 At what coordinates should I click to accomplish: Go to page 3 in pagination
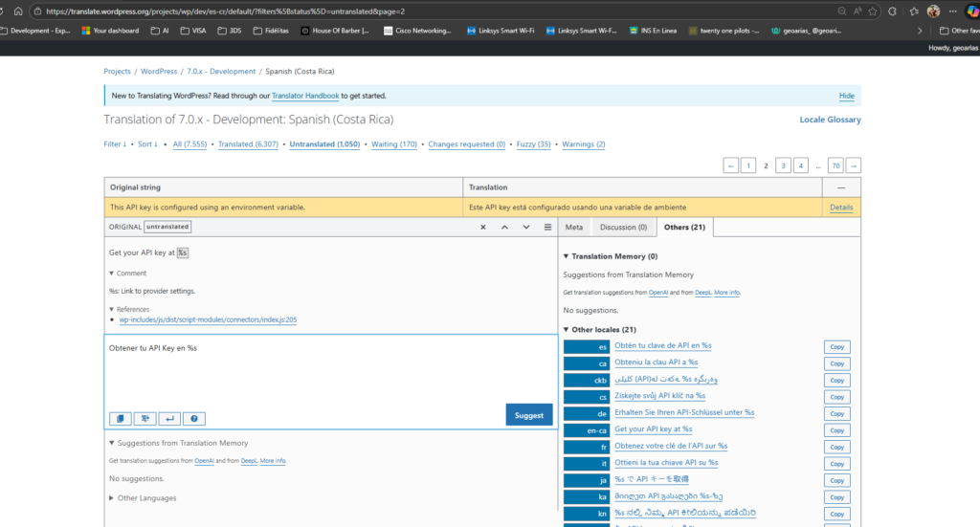coord(783,165)
